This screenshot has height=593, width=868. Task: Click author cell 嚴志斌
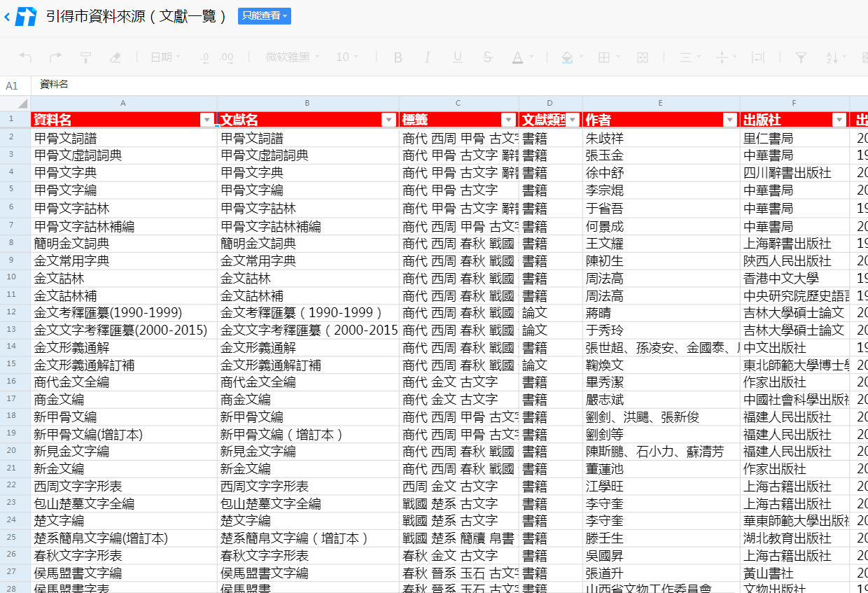click(661, 399)
